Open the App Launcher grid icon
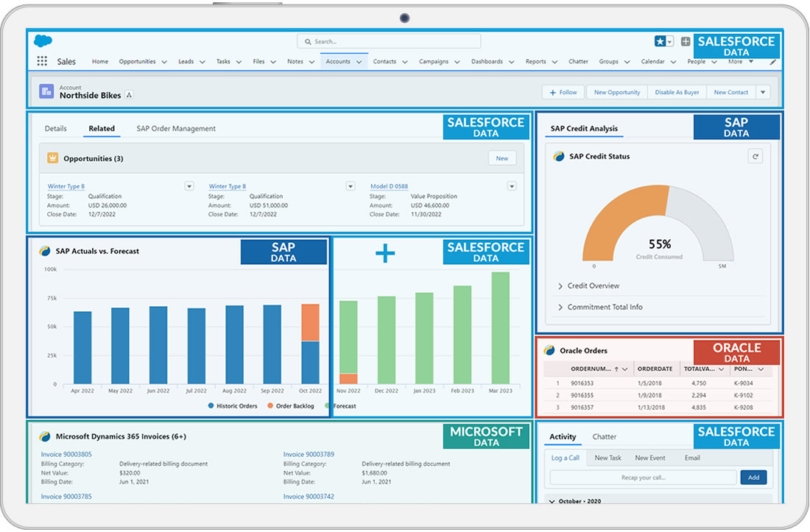The width and height of the screenshot is (810, 532). click(x=42, y=62)
